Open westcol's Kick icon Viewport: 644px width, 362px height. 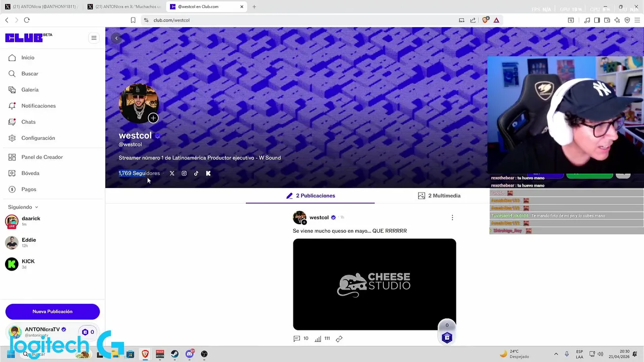click(x=208, y=173)
